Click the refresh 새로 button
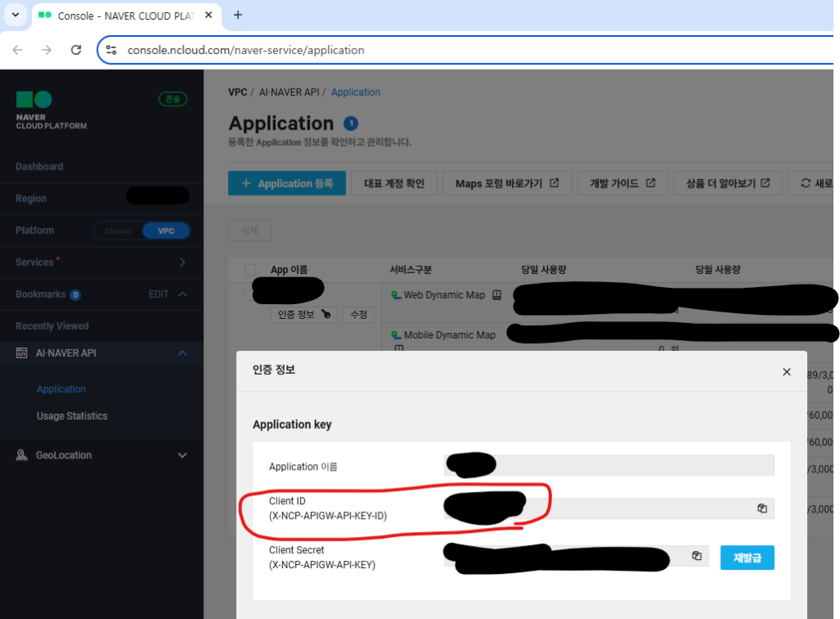840x619 pixels. (813, 183)
